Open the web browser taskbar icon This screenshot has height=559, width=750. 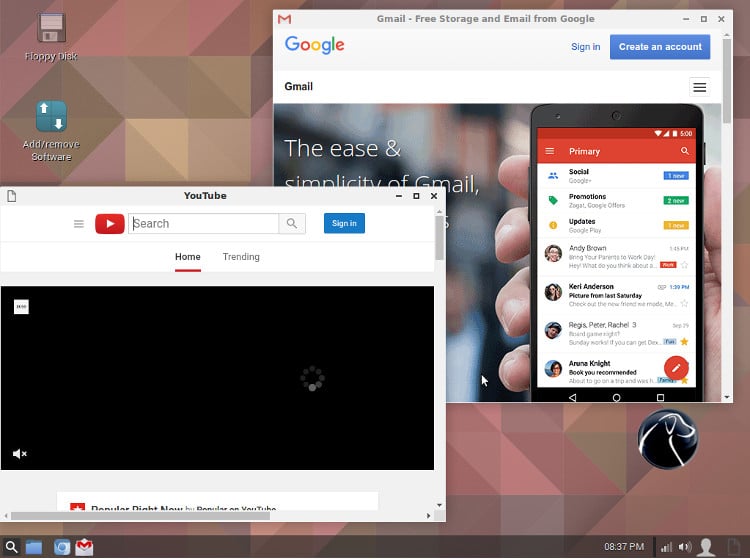click(61, 547)
